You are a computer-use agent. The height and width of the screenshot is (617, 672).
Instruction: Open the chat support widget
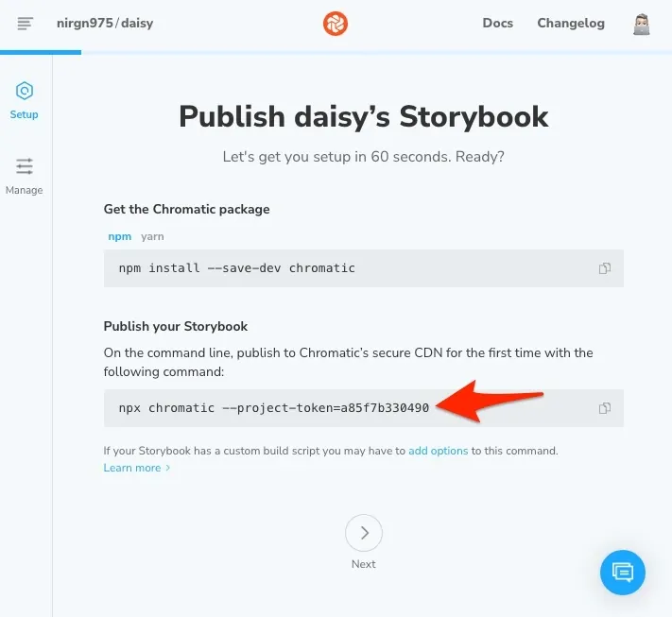click(x=622, y=571)
